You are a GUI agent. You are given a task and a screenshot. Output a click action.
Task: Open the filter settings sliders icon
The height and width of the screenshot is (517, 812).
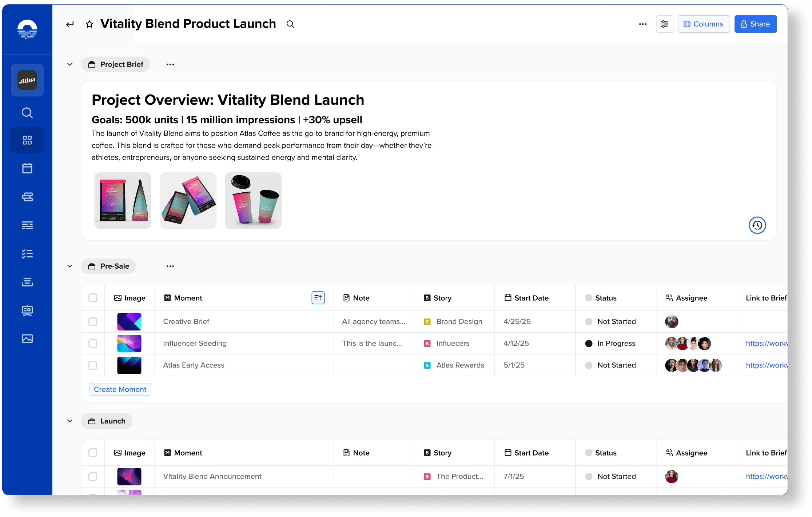tap(664, 24)
